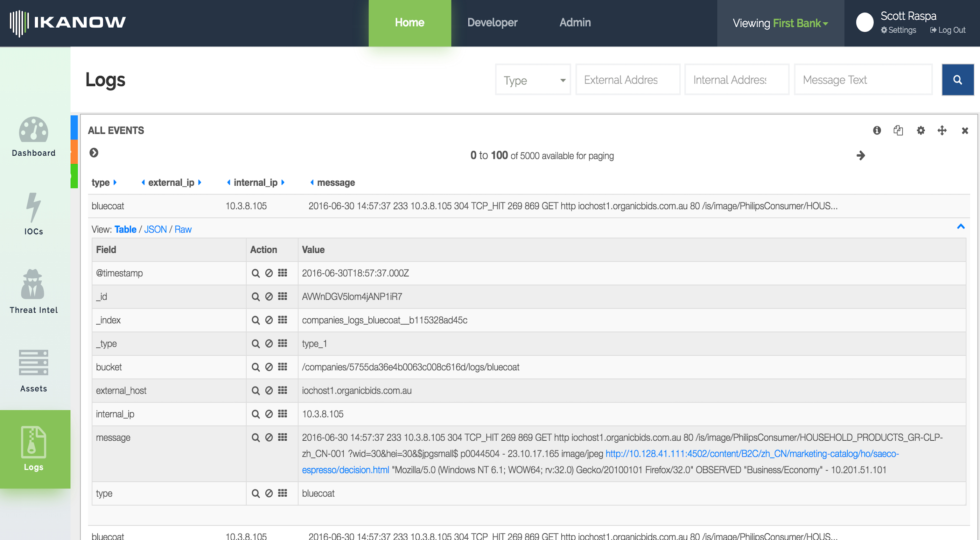Click Log Out link

click(948, 30)
